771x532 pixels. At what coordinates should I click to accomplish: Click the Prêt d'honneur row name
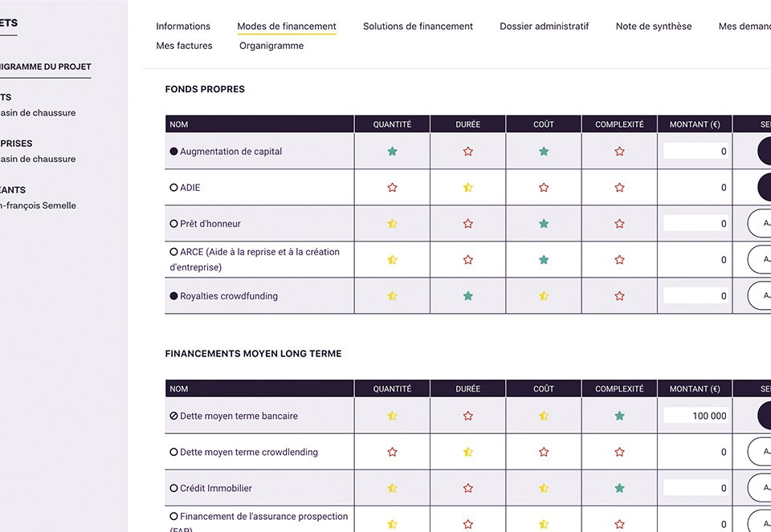(x=210, y=224)
